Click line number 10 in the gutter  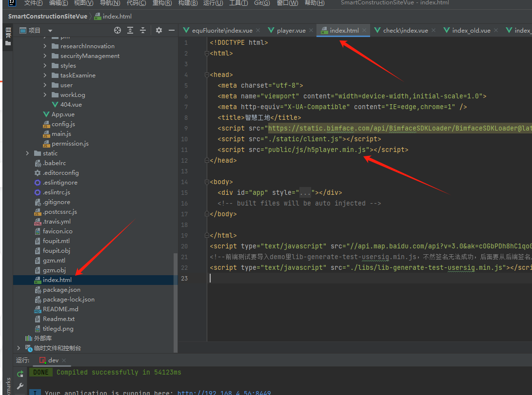tap(184, 139)
